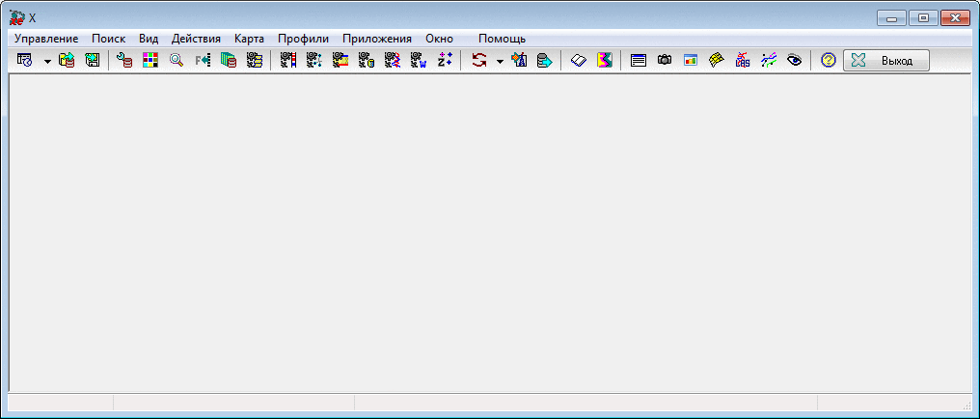Expand dropdown arrow beside the table-clock icon
This screenshot has width=980, height=419.
47,61
